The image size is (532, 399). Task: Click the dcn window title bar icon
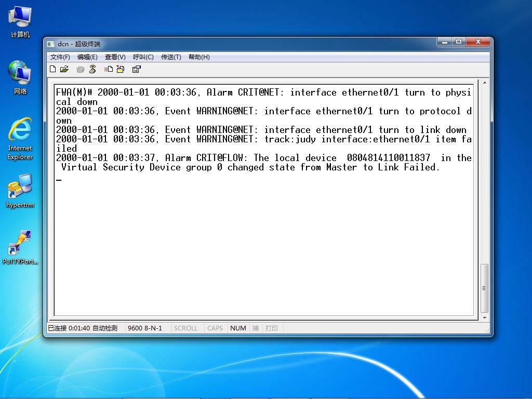[51, 44]
